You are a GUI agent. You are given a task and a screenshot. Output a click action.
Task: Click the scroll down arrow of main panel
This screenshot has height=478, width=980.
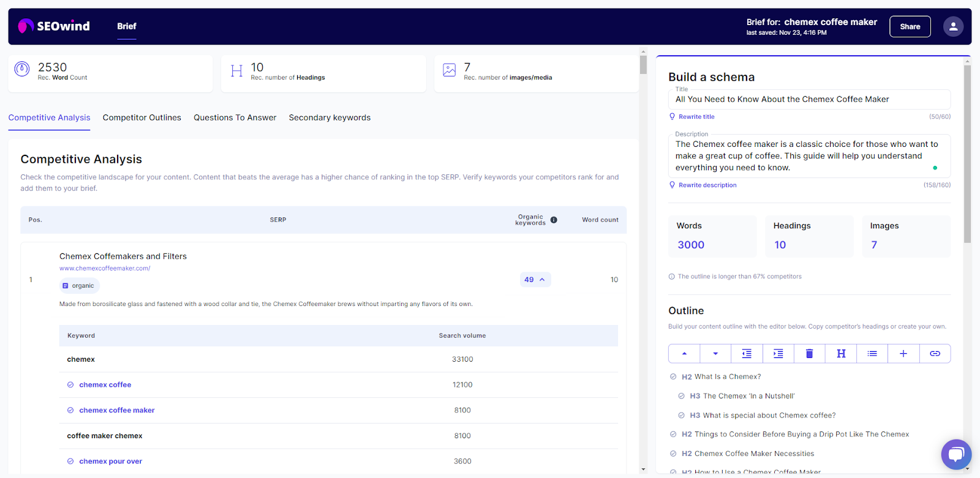coord(643,469)
